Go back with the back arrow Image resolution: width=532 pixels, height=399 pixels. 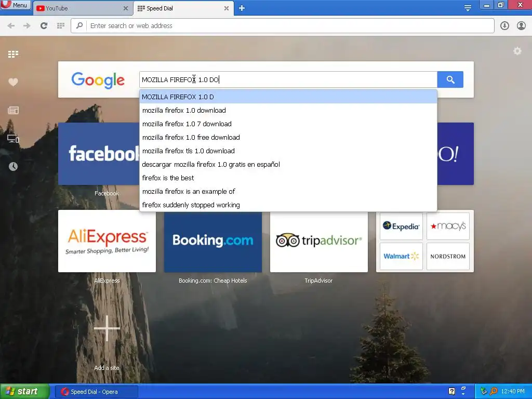[x=11, y=26]
